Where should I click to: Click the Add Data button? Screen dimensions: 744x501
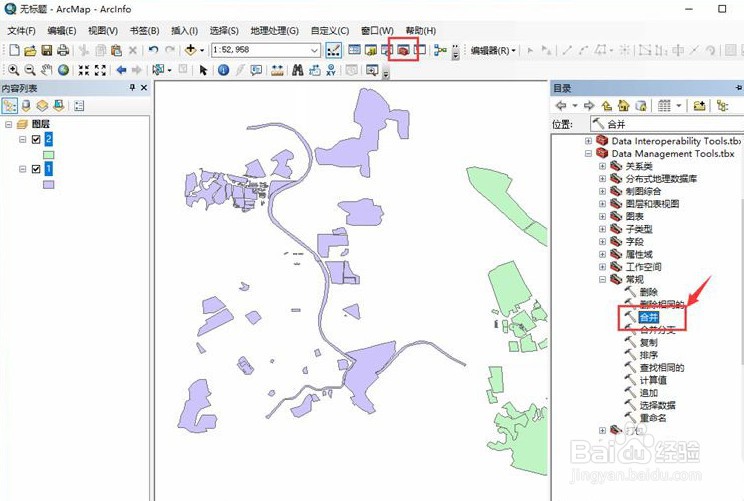coord(190,50)
